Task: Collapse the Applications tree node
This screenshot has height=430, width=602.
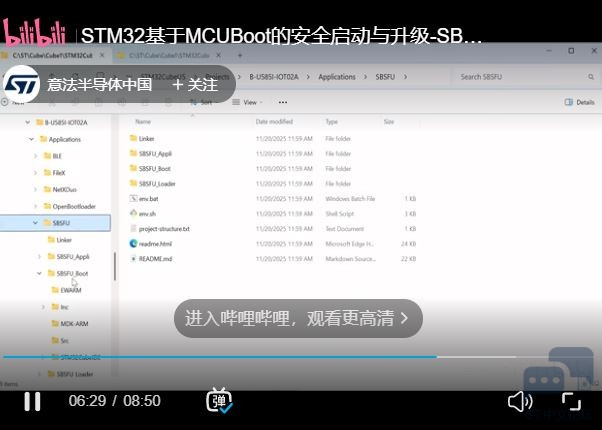Action: (31, 139)
